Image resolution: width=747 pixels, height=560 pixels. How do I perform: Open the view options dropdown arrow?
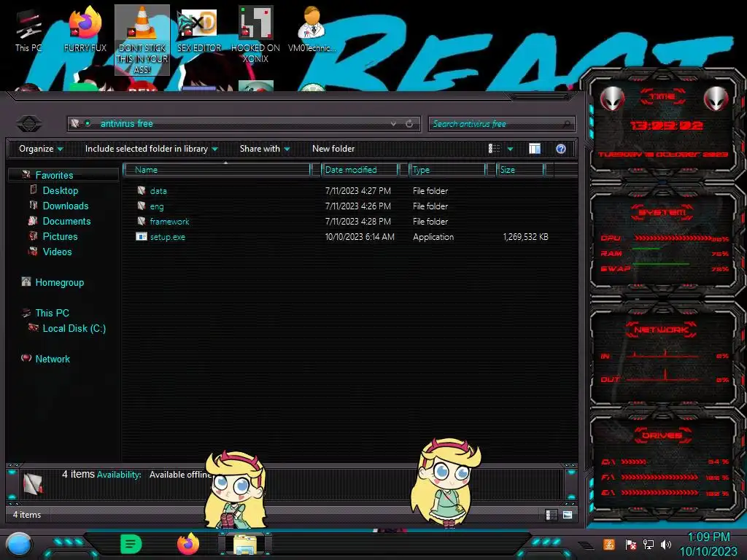[510, 149]
